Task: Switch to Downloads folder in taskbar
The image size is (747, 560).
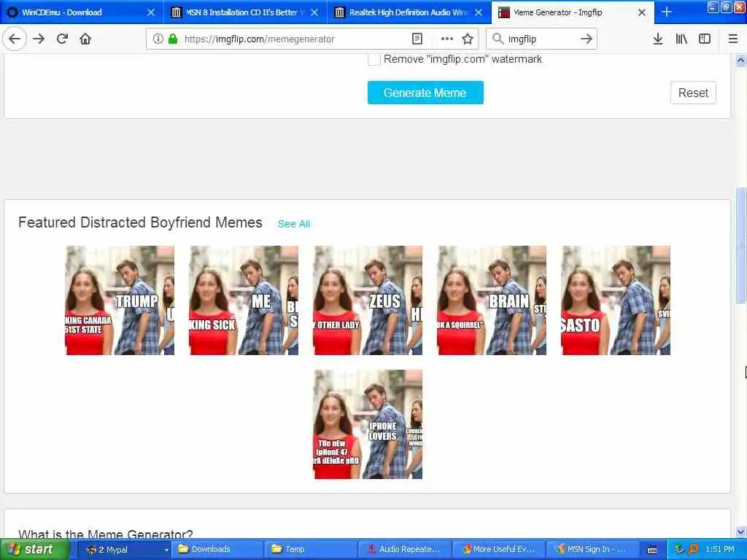Action: pos(217,549)
